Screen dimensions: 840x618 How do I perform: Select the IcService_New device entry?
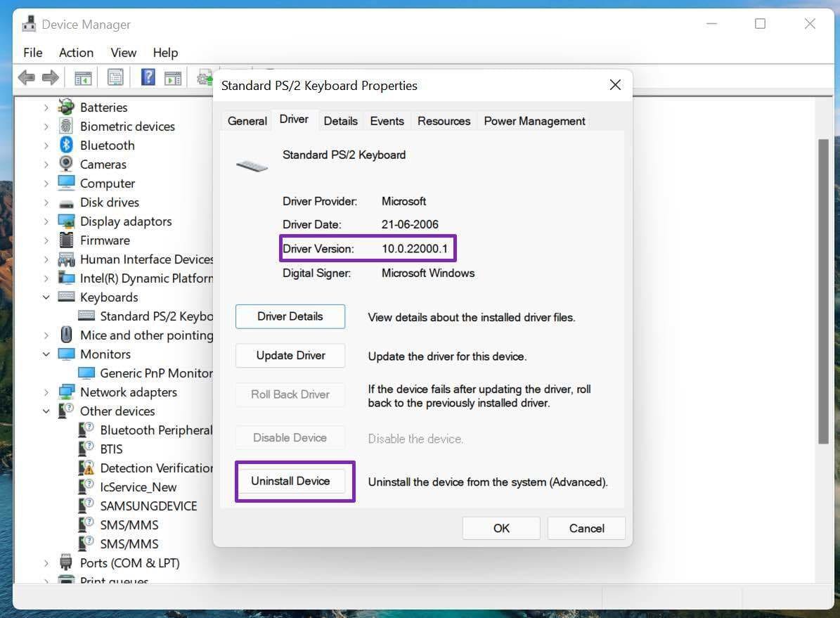pos(138,487)
